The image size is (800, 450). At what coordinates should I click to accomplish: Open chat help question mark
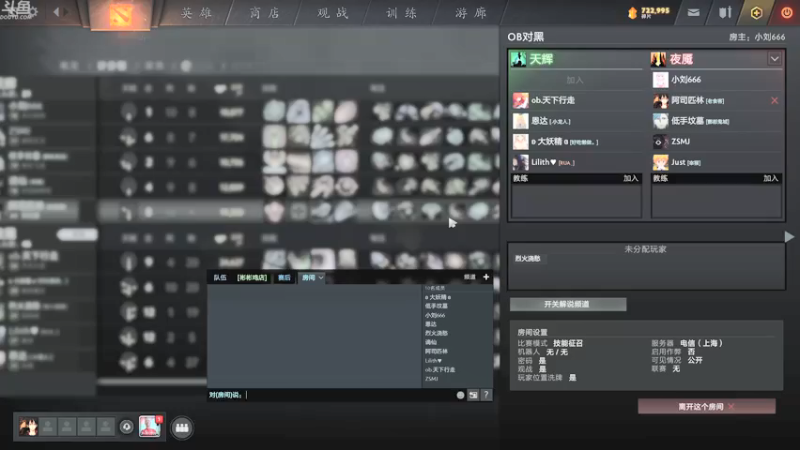coord(486,395)
